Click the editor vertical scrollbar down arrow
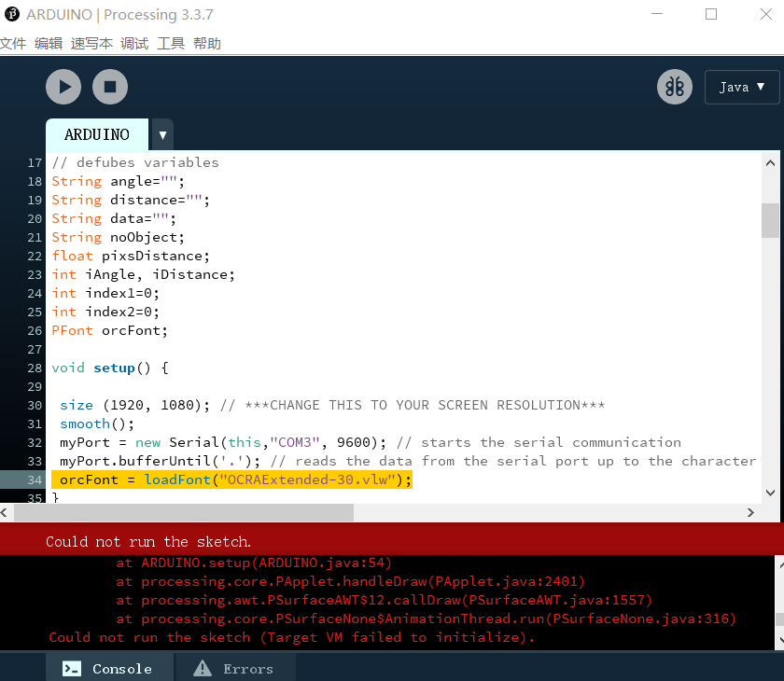Viewport: 784px width, 681px height. (771, 493)
